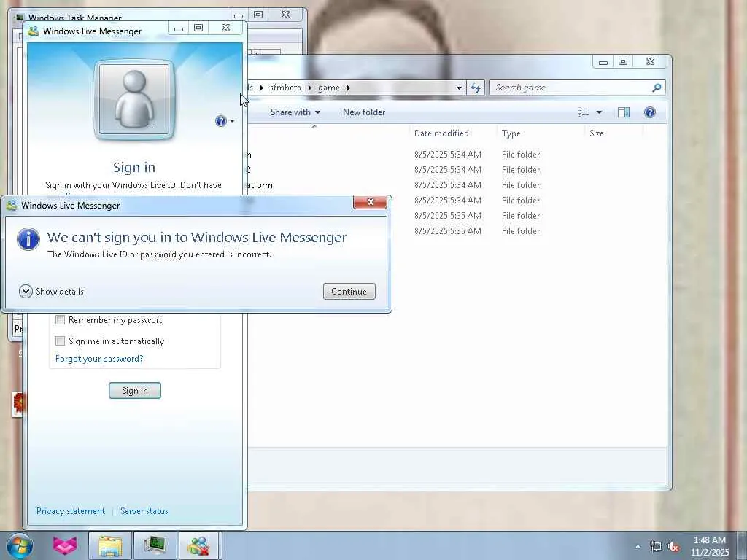Minimize the Windows Live Messenger sign-in window

(x=179, y=28)
